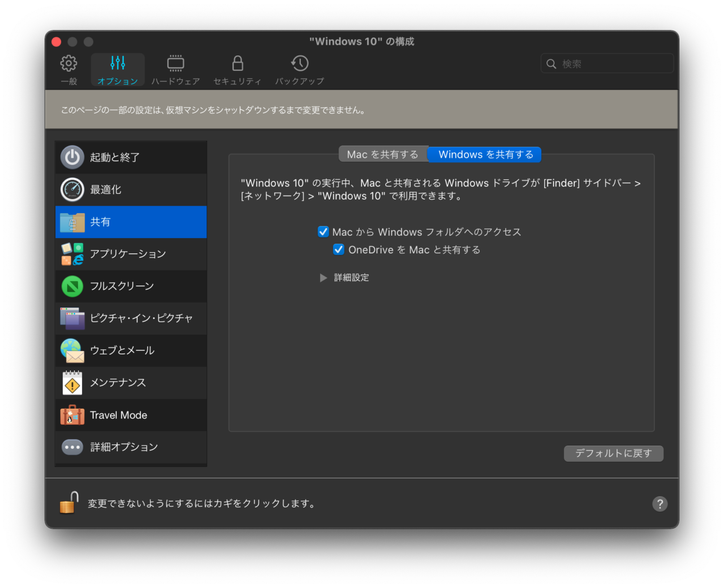This screenshot has width=724, height=588.
Task: Open the 一般 (General) gear icon
Action: (x=68, y=63)
